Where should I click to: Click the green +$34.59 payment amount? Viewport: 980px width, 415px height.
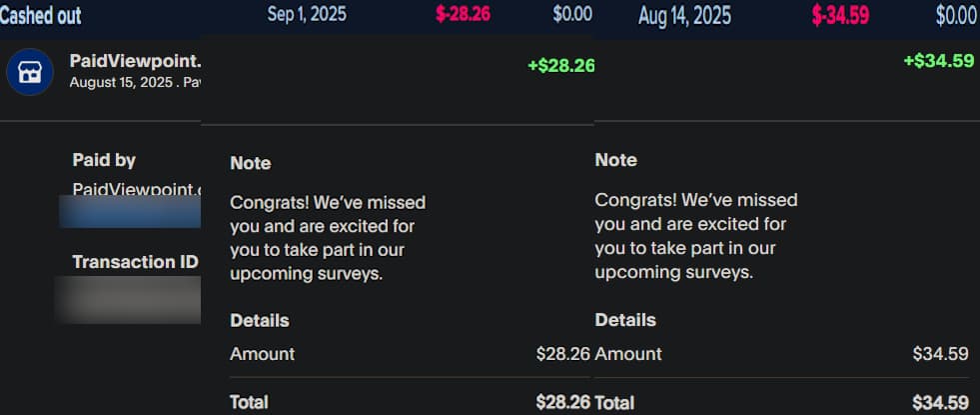(x=938, y=61)
